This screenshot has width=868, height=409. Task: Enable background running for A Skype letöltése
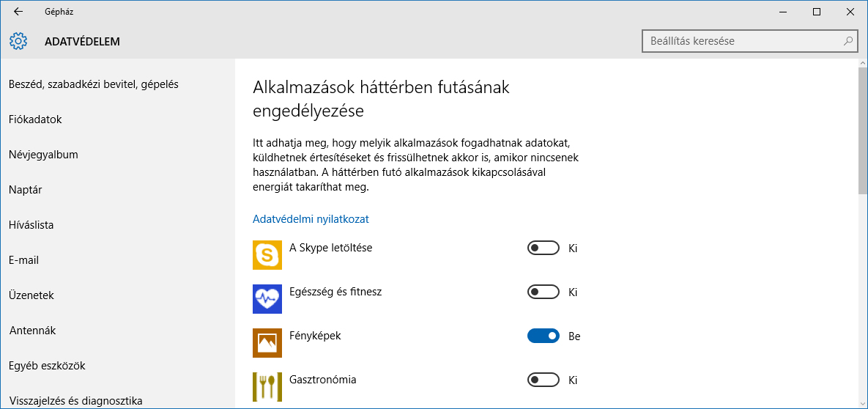[x=543, y=248]
